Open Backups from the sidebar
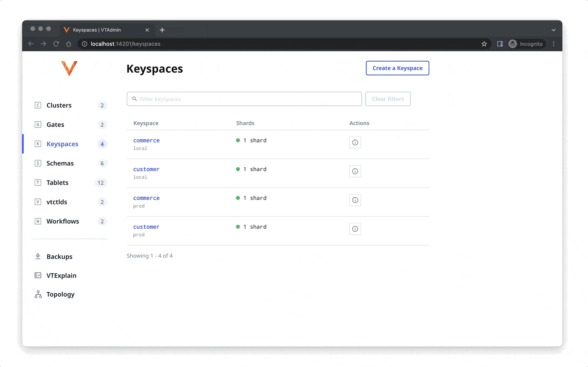Viewport: 588px width, 367px height. [59, 257]
